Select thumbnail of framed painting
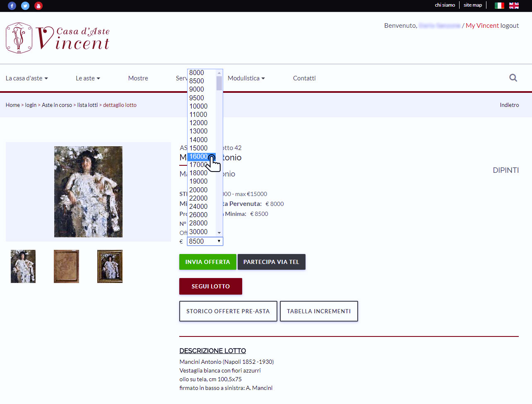Image resolution: width=532 pixels, height=404 pixels. pyautogui.click(x=110, y=266)
